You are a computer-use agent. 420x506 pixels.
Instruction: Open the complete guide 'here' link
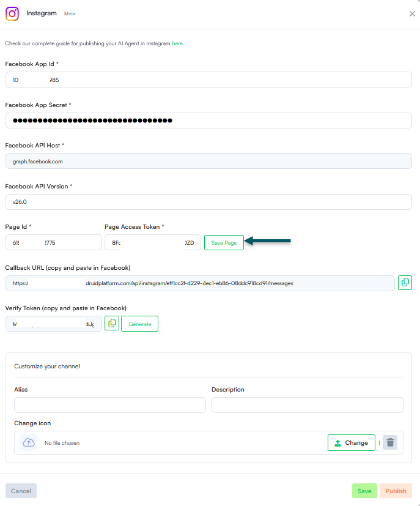tap(178, 43)
